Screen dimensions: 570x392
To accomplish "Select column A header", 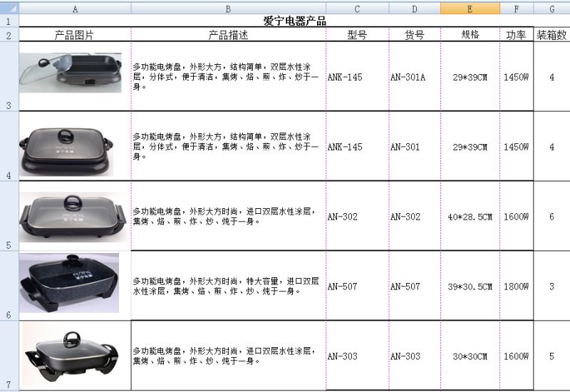I will [x=75, y=8].
